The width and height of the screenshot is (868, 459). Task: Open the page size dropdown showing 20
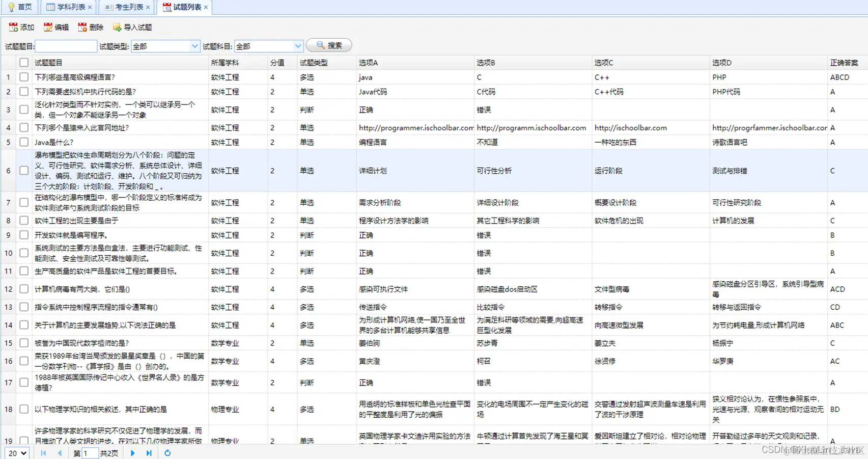click(x=17, y=453)
